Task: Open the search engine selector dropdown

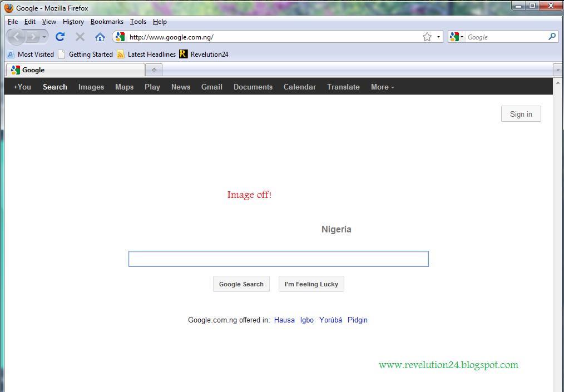Action: (461, 36)
